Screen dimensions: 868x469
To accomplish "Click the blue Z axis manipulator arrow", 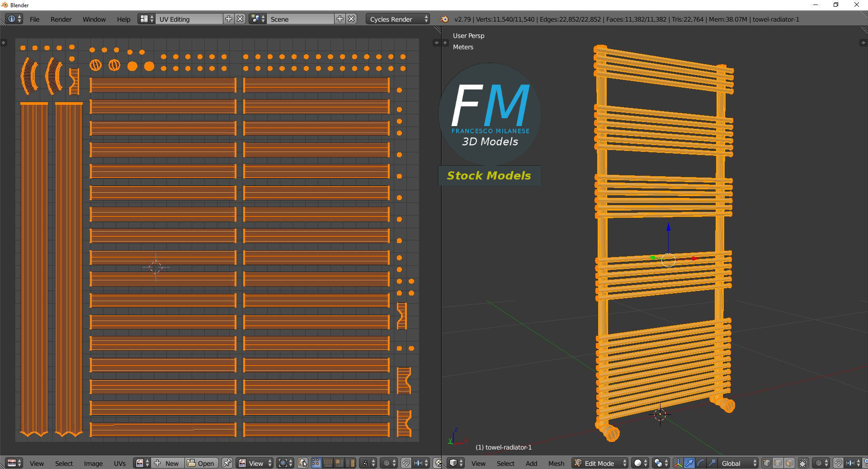I will click(669, 227).
